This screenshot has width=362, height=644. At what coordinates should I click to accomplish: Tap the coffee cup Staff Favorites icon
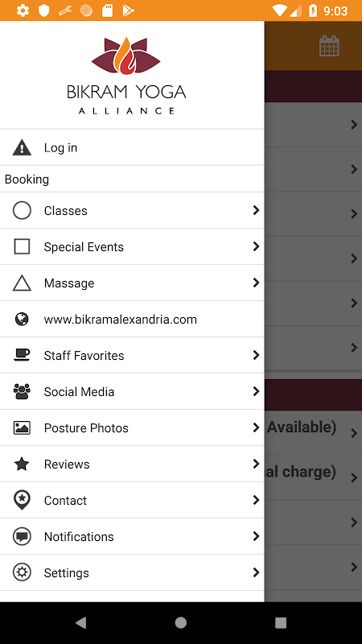tap(22, 355)
